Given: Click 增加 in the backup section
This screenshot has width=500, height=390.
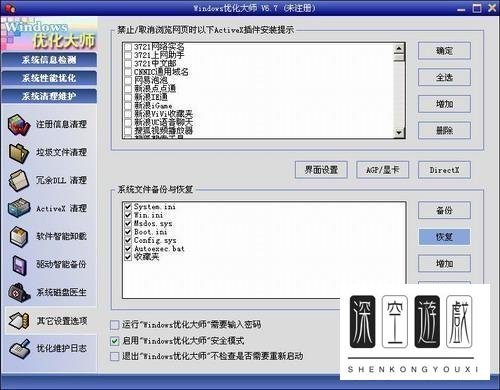Looking at the screenshot, I should point(444,264).
